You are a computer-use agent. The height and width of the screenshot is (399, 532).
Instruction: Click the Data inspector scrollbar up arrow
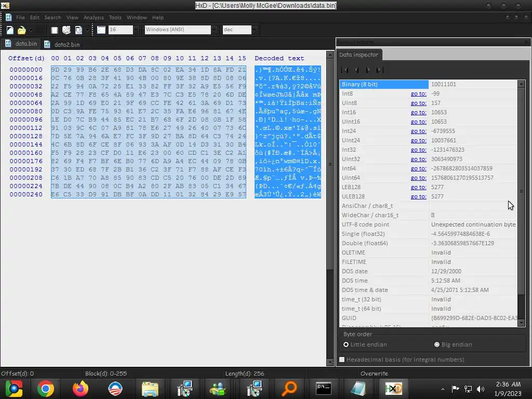coord(522,84)
